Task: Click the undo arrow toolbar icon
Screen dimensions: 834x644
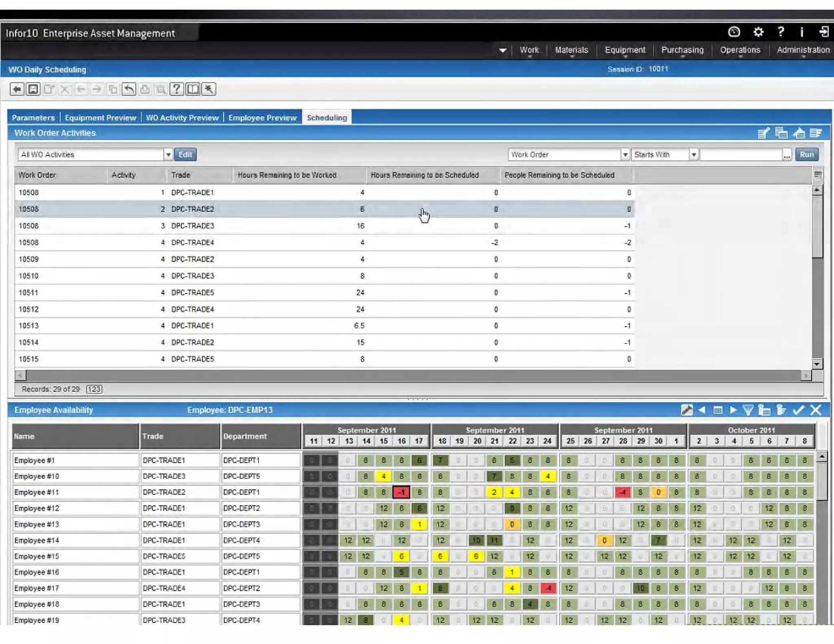Action: pos(129,89)
